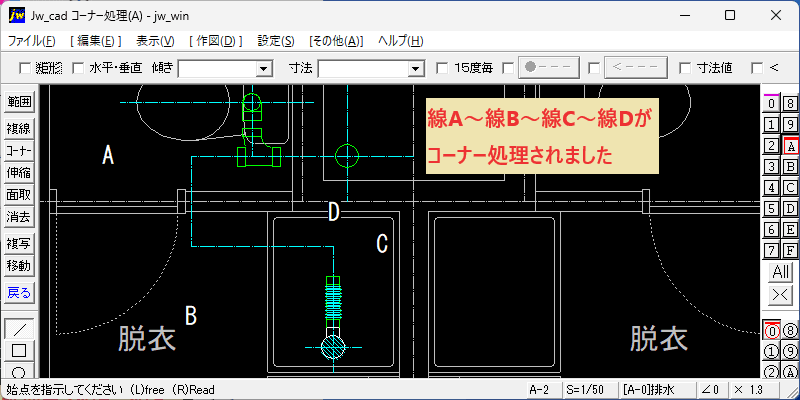Select layer 6 in layer bar
This screenshot has height=400, width=800.
coord(771,230)
